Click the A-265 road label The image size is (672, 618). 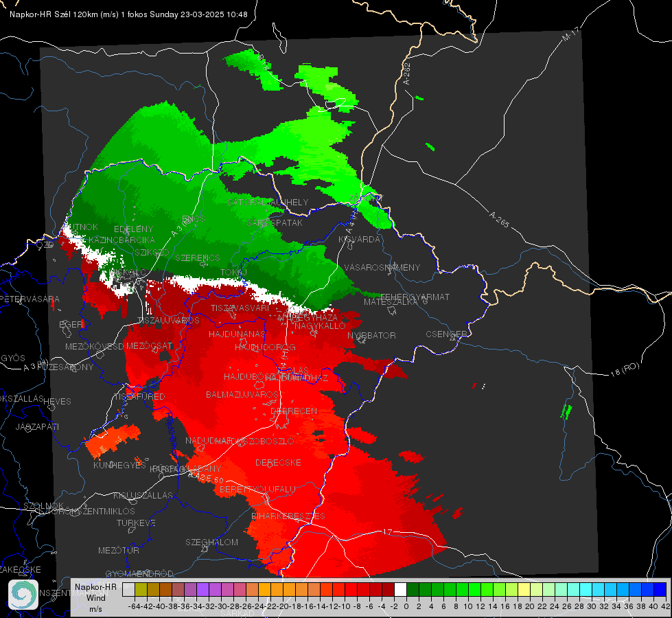pyautogui.click(x=499, y=219)
